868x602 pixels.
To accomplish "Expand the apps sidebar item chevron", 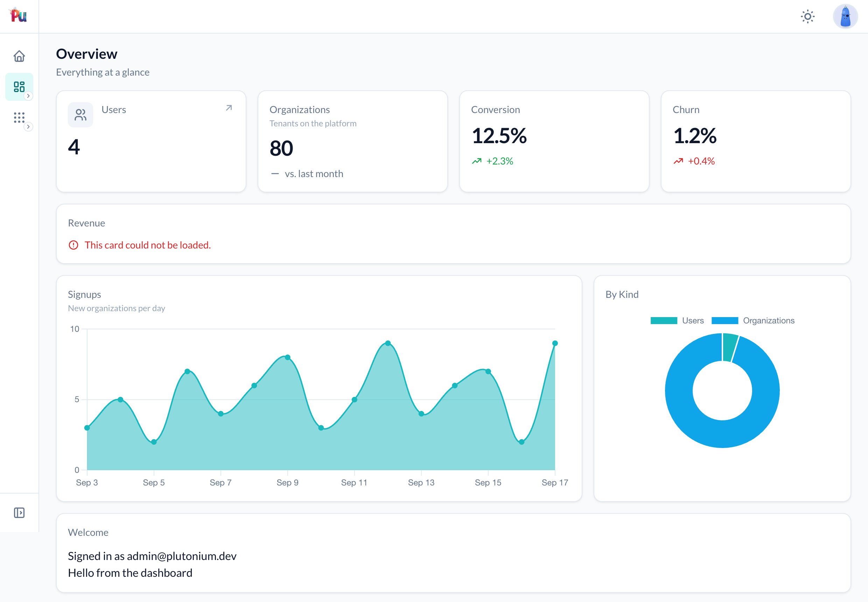I will click(28, 126).
